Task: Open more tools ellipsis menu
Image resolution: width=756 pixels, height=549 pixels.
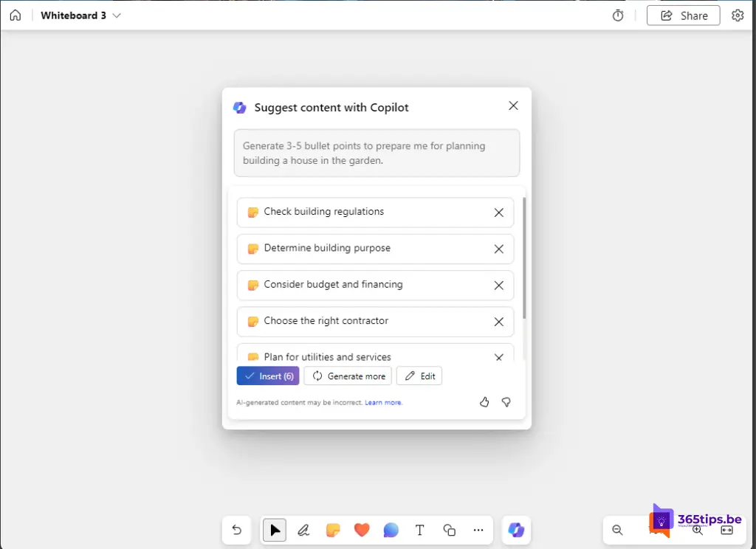Action: pyautogui.click(x=478, y=530)
